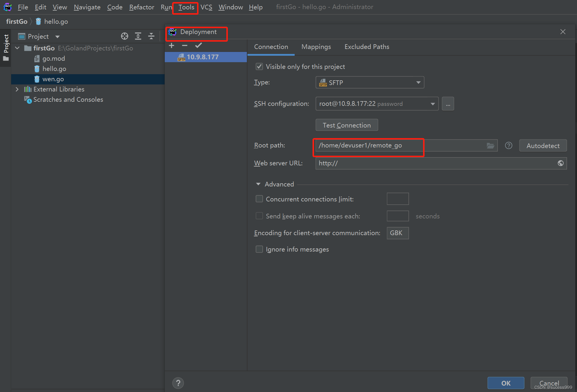Open the Type SFTP dropdown
The image size is (577, 392).
[x=418, y=83]
